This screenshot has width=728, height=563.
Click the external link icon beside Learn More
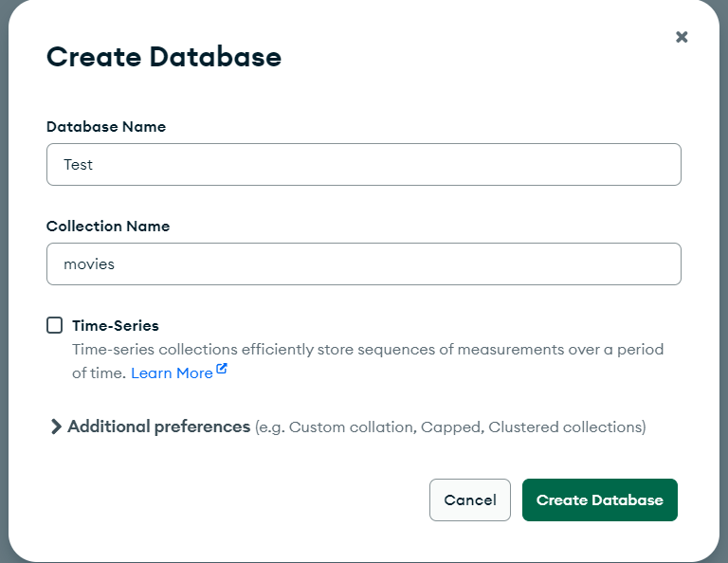(x=222, y=370)
